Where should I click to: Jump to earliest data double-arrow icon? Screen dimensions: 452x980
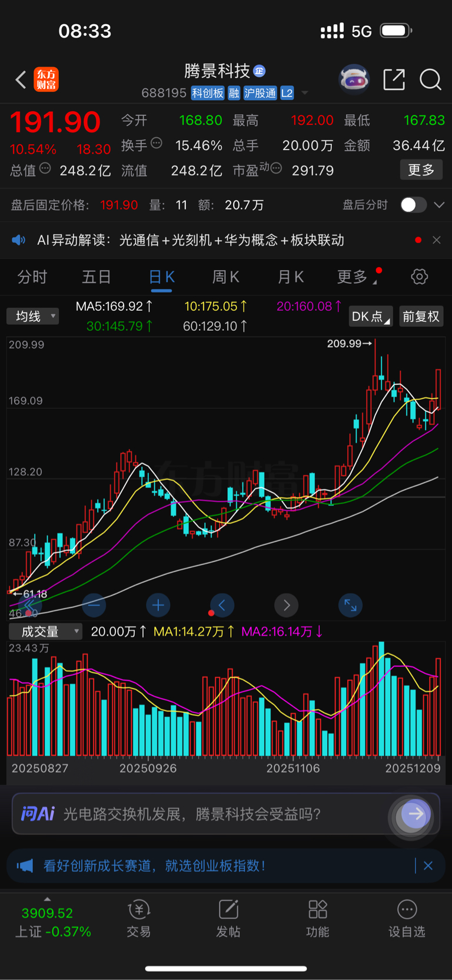click(x=29, y=605)
